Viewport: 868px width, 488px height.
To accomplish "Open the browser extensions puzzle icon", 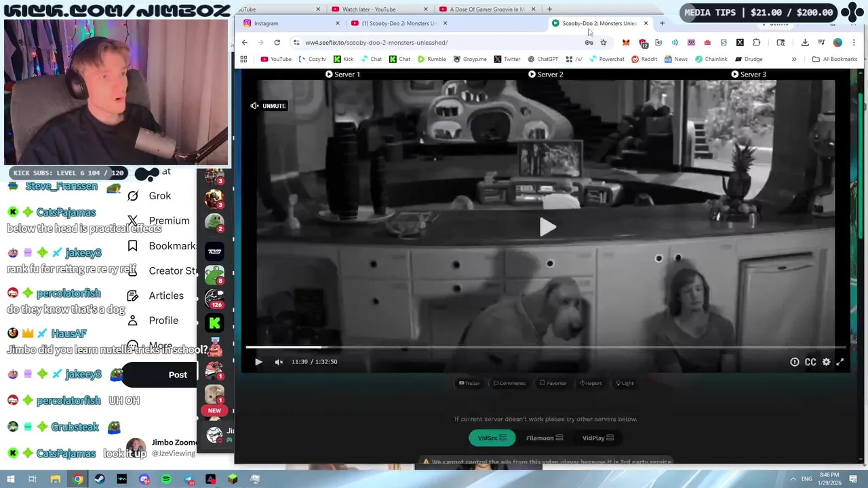I will pyautogui.click(x=757, y=42).
